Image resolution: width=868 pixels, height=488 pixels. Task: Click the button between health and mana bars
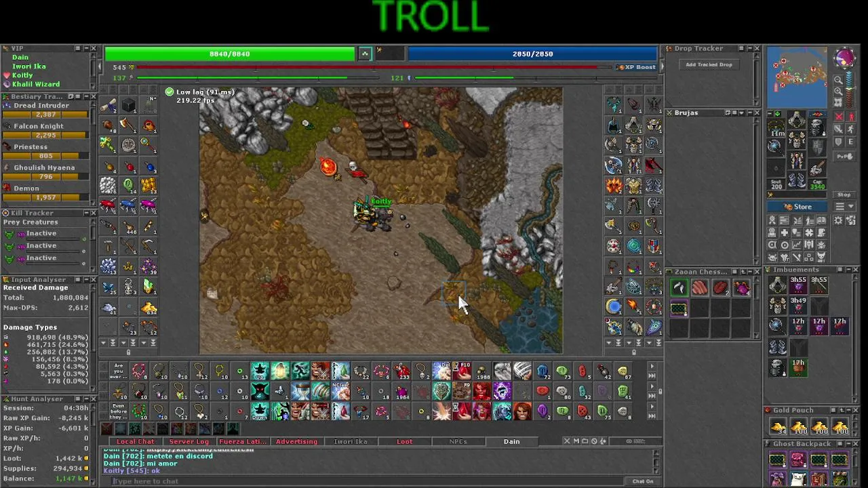click(365, 54)
